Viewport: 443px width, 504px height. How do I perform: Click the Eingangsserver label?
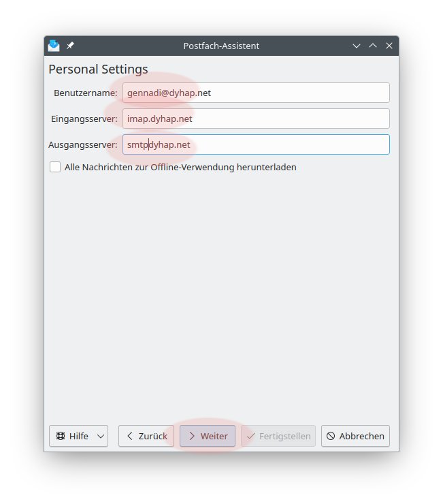pos(84,119)
